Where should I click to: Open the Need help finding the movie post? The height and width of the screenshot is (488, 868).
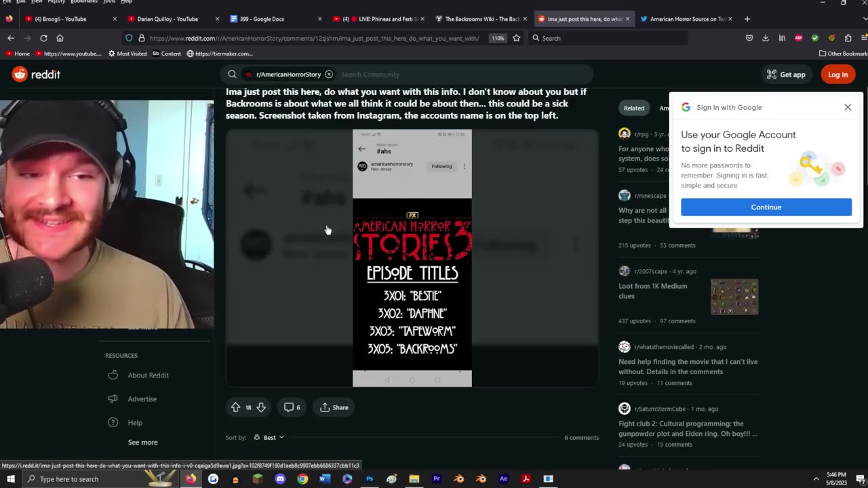point(688,367)
